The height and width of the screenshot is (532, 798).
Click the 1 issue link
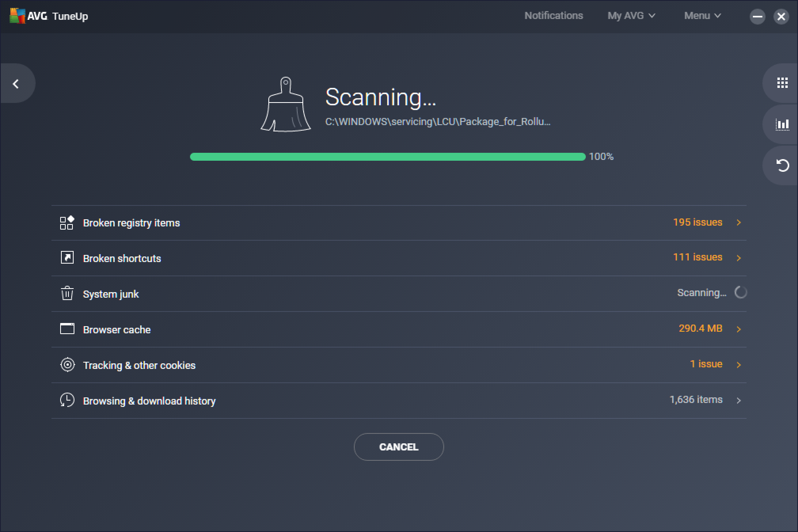coord(706,364)
